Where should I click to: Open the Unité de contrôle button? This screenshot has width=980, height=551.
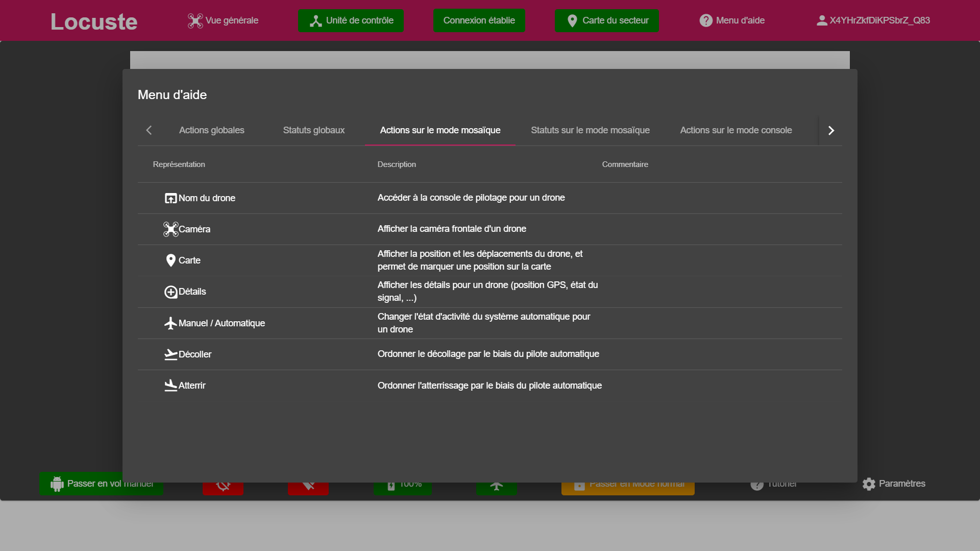[351, 20]
